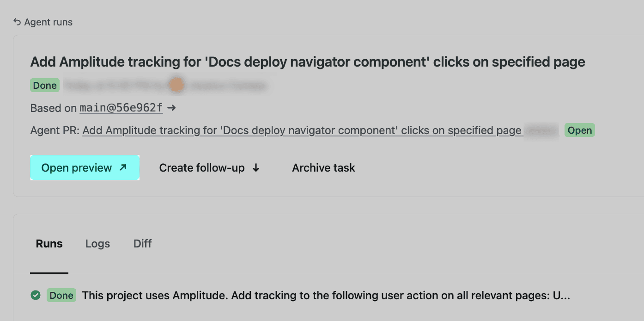Click the external arrow icon in Open preview

click(x=123, y=167)
